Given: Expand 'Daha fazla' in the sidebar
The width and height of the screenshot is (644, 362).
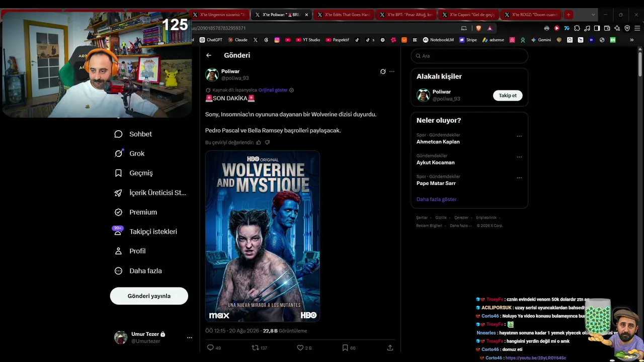Looking at the screenshot, I should click(138, 270).
